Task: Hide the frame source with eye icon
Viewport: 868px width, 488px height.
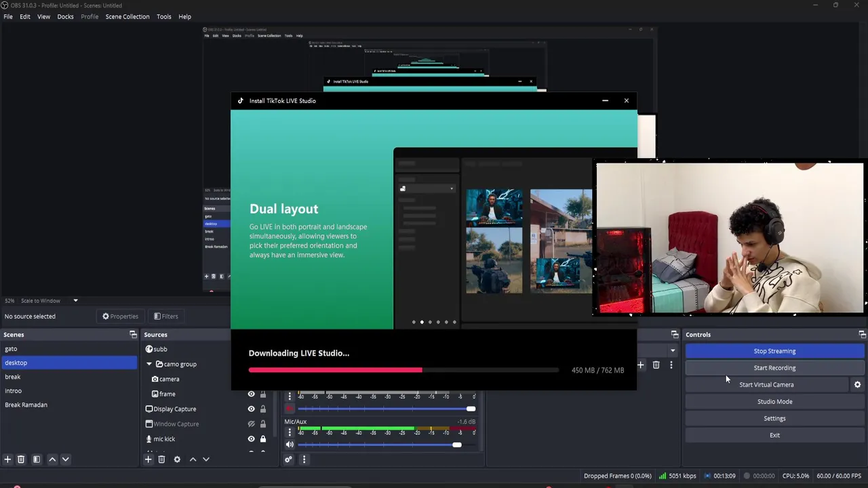Action: click(251, 394)
